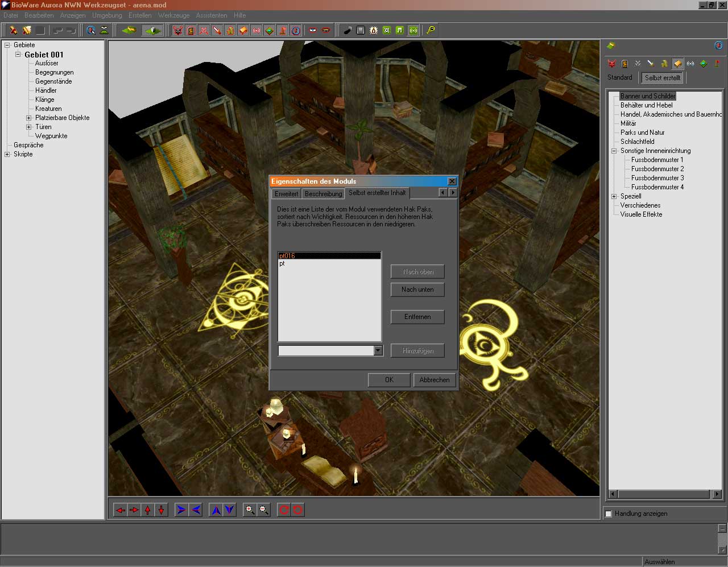Select 'pt' in the Hak Pak list
Screen dimensions: 728x567
pos(282,264)
